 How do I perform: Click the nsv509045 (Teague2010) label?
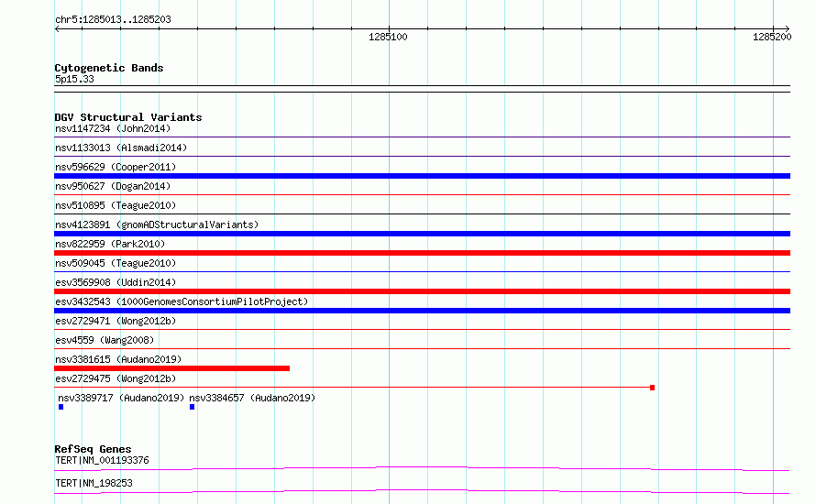click(x=116, y=263)
